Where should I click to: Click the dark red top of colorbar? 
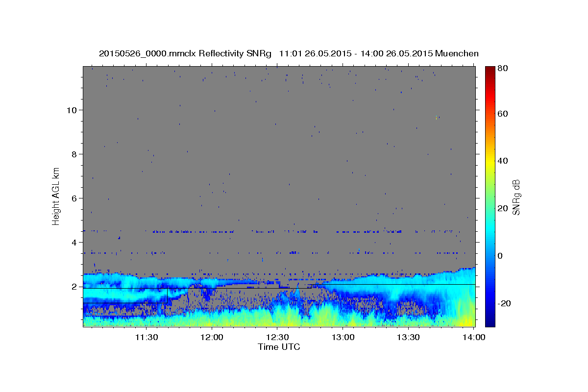point(490,70)
